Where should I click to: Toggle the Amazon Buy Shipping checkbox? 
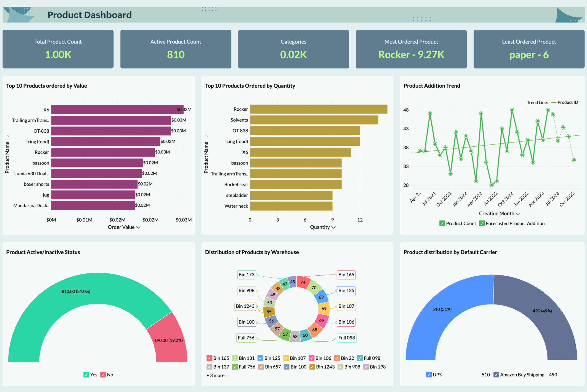[x=496, y=374]
